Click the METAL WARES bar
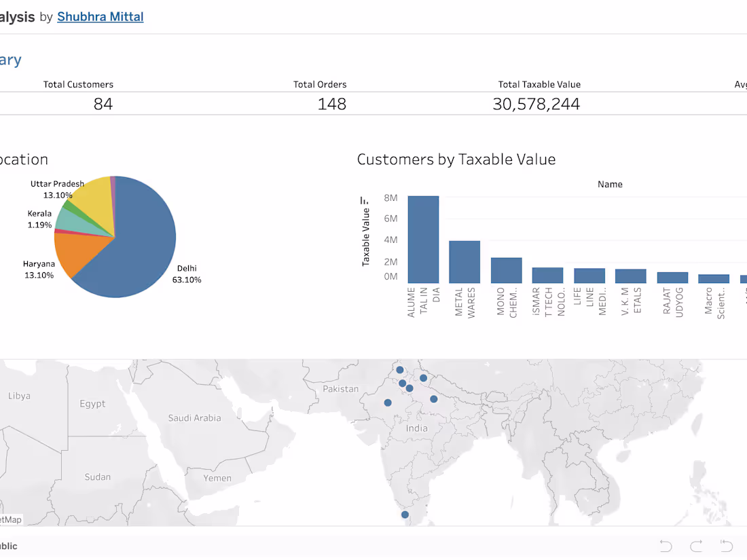Image resolution: width=747 pixels, height=560 pixels. pyautogui.click(x=464, y=262)
